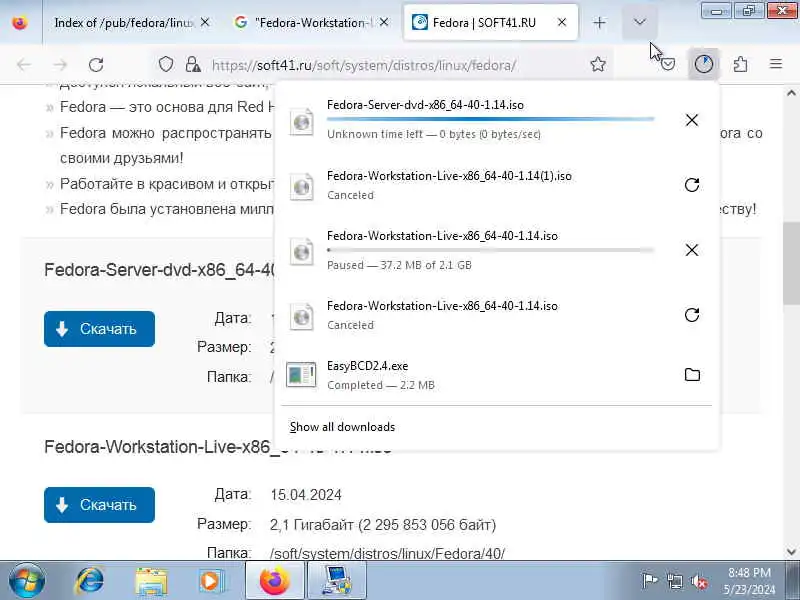The width and height of the screenshot is (800, 600).
Task: Click the site security padlock icon
Action: pos(192,64)
